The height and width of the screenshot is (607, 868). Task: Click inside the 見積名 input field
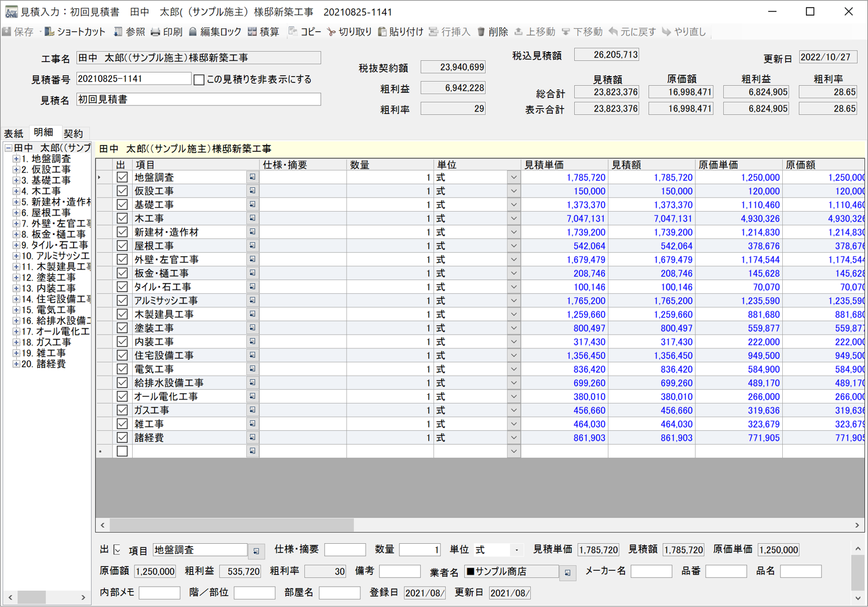pos(197,99)
